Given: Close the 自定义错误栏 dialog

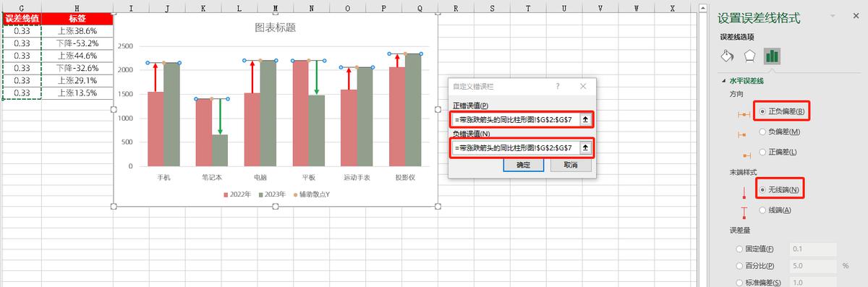Looking at the screenshot, I should point(583,86).
